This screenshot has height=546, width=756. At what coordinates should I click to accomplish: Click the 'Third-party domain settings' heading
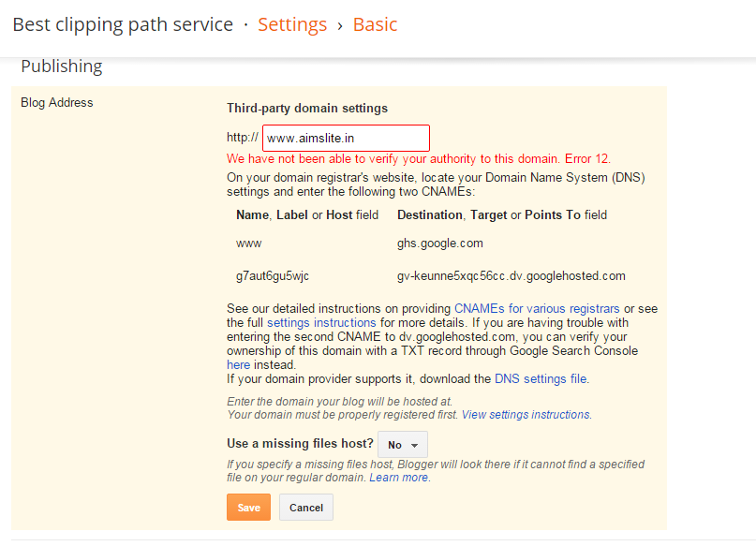coord(307,108)
